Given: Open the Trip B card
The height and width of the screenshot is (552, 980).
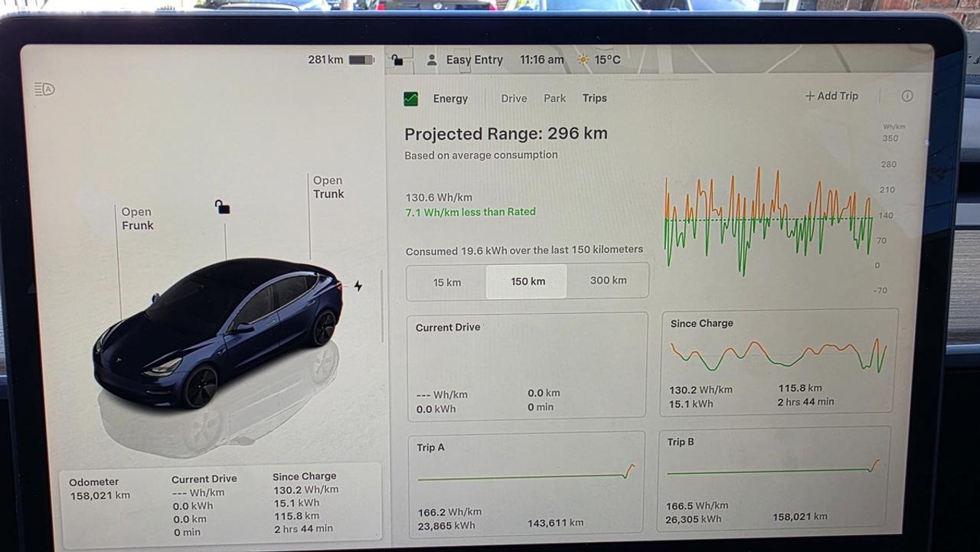Looking at the screenshot, I should tap(773, 479).
